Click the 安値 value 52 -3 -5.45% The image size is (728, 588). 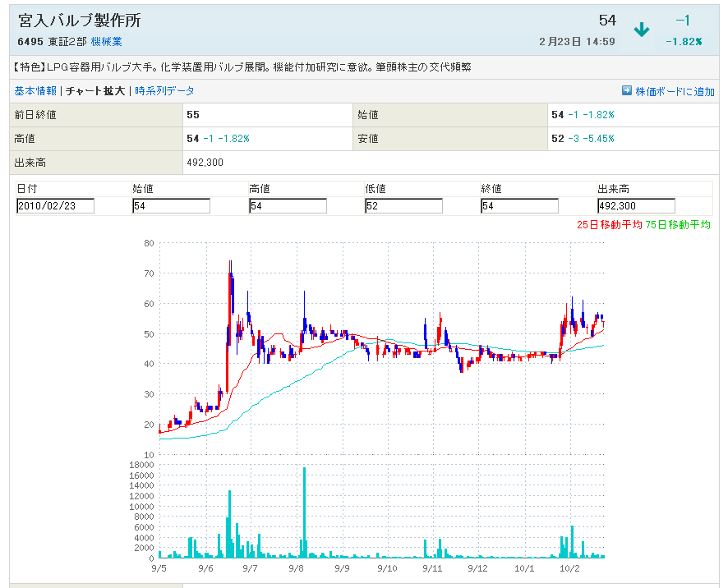583,138
